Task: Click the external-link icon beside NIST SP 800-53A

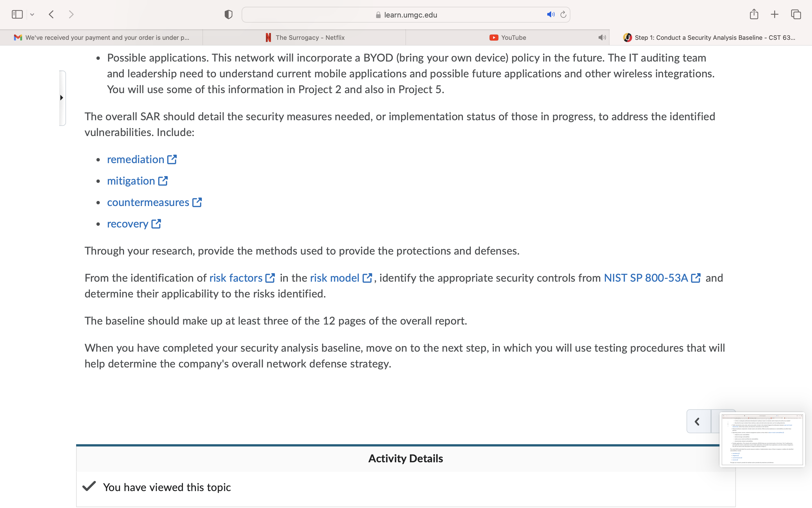Action: [x=696, y=278]
